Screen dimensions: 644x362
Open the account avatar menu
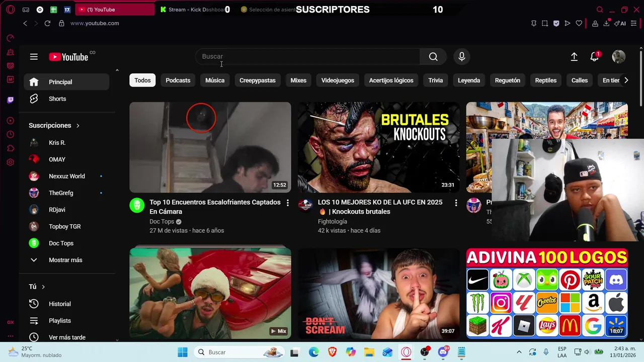point(618,57)
